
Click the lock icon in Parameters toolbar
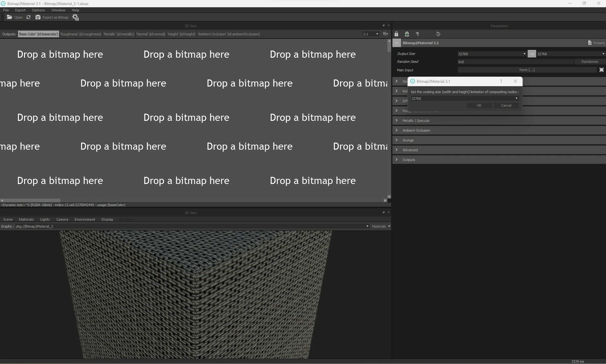pos(396,34)
